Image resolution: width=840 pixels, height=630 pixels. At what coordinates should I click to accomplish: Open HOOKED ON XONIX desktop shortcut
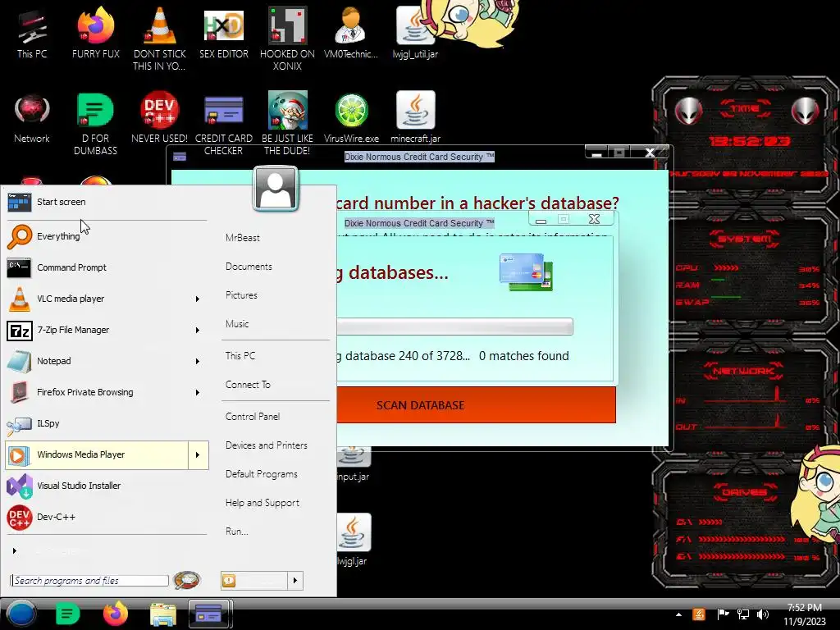click(x=287, y=39)
